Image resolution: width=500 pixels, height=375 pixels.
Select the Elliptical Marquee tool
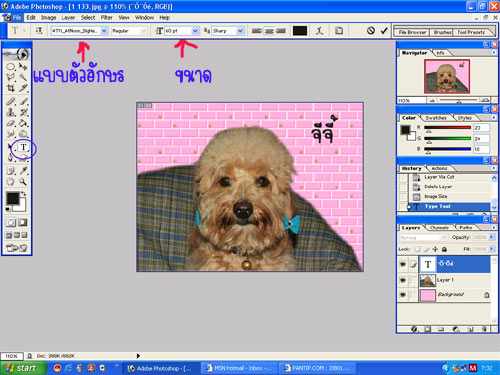[x=11, y=67]
